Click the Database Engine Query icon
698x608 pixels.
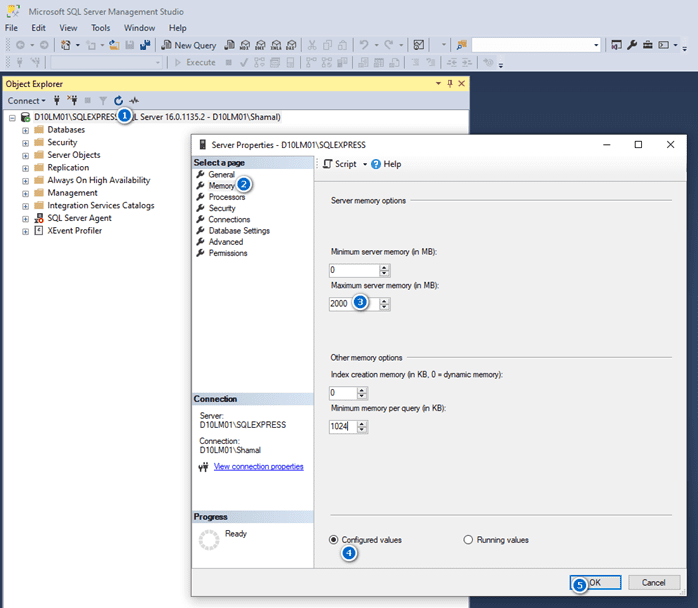(229, 45)
